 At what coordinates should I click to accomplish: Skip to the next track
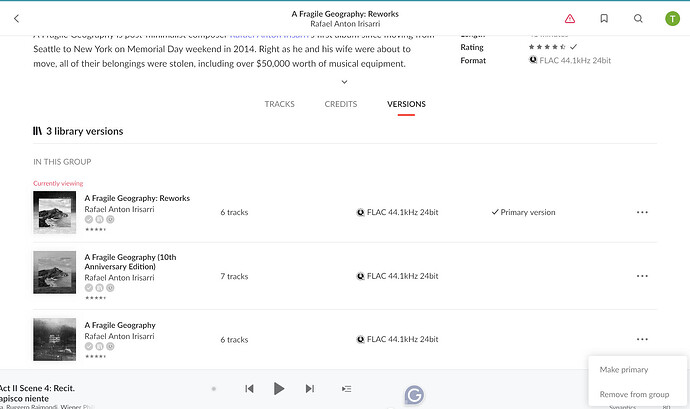coord(310,388)
